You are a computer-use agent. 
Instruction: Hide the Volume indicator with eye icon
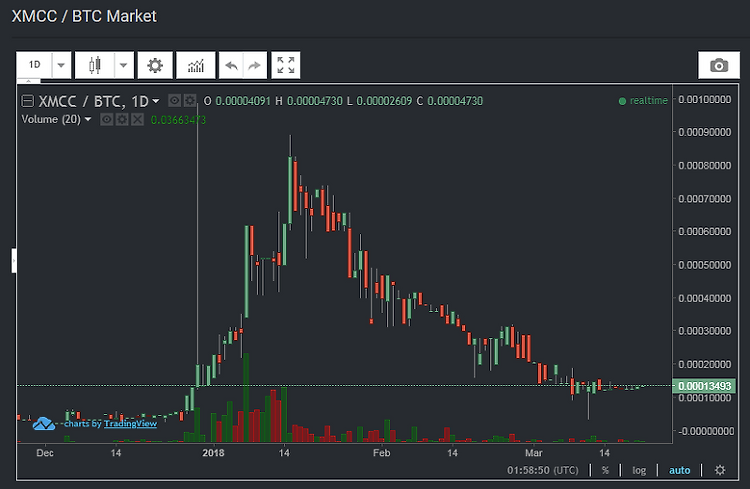pyautogui.click(x=107, y=119)
